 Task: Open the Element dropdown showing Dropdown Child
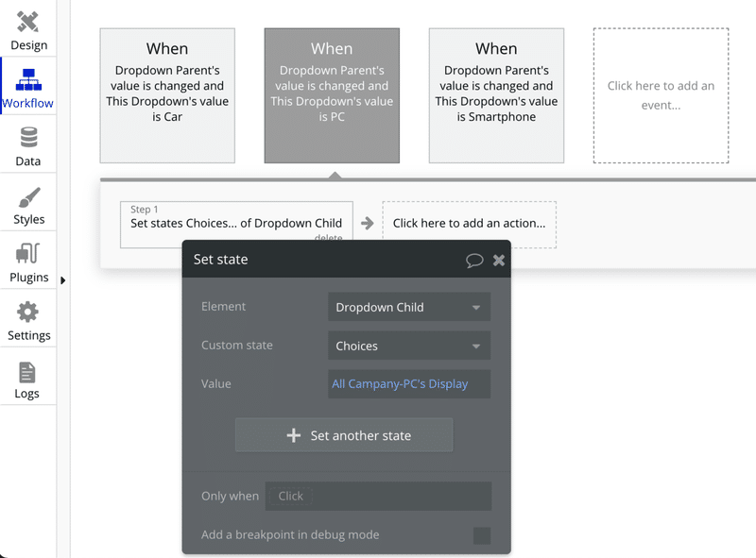coord(409,307)
